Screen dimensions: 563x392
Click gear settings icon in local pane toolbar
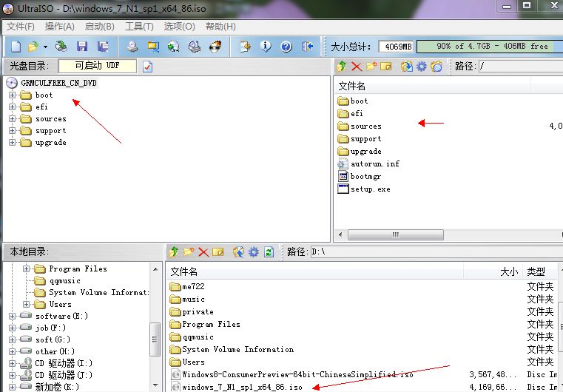253,252
